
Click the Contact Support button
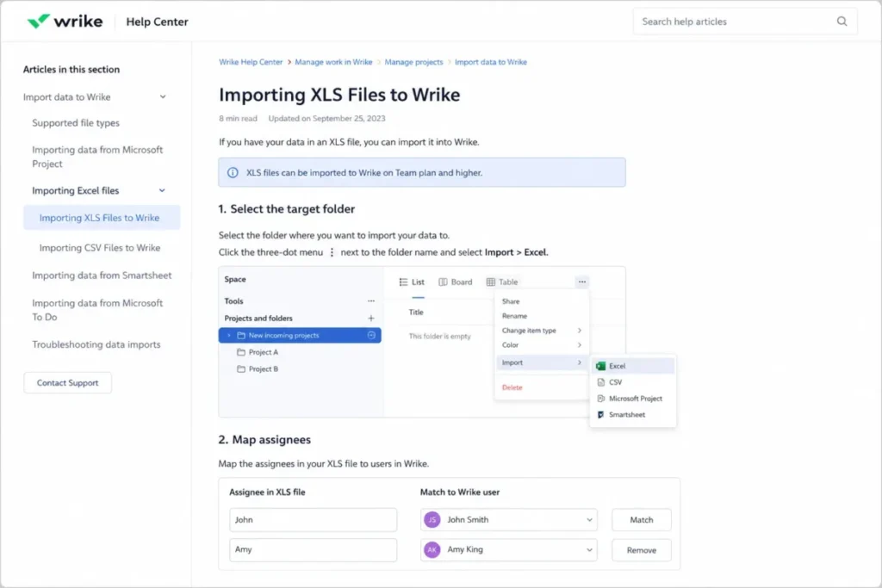tap(67, 383)
